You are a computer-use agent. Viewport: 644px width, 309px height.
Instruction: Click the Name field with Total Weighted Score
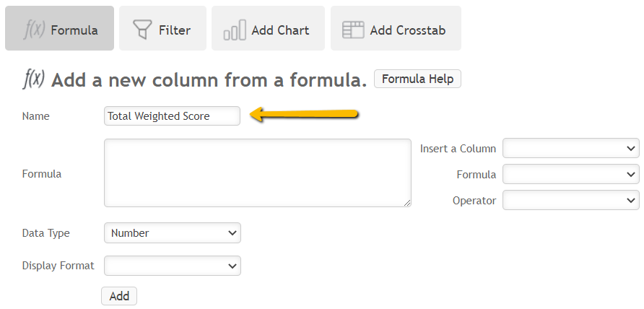(x=172, y=116)
